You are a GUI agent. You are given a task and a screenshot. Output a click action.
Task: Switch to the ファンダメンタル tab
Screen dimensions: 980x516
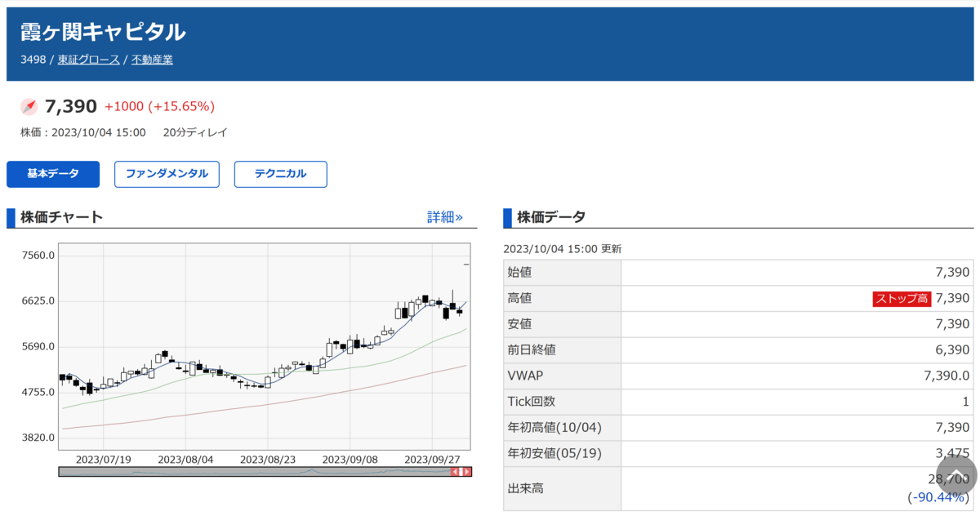click(x=167, y=174)
